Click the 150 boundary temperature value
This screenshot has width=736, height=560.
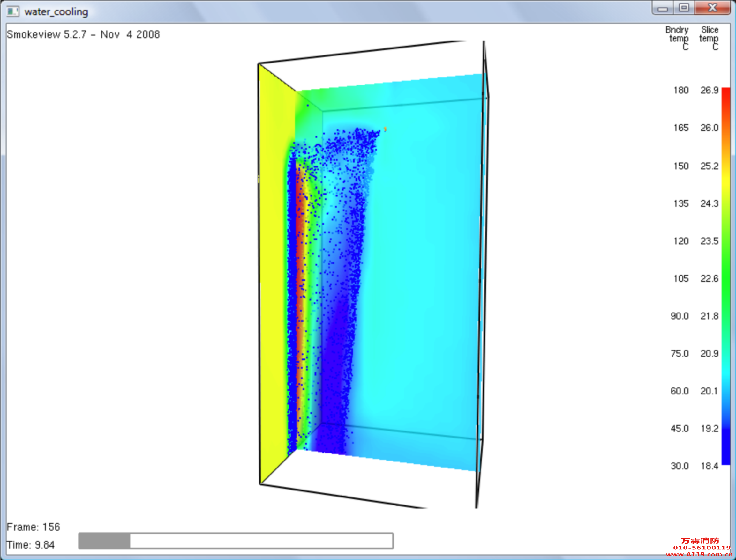(681, 166)
